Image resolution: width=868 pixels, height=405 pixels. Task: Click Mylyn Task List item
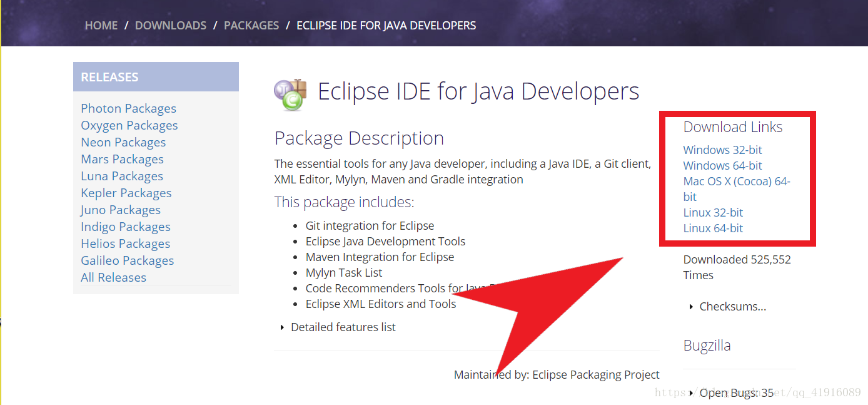point(344,272)
